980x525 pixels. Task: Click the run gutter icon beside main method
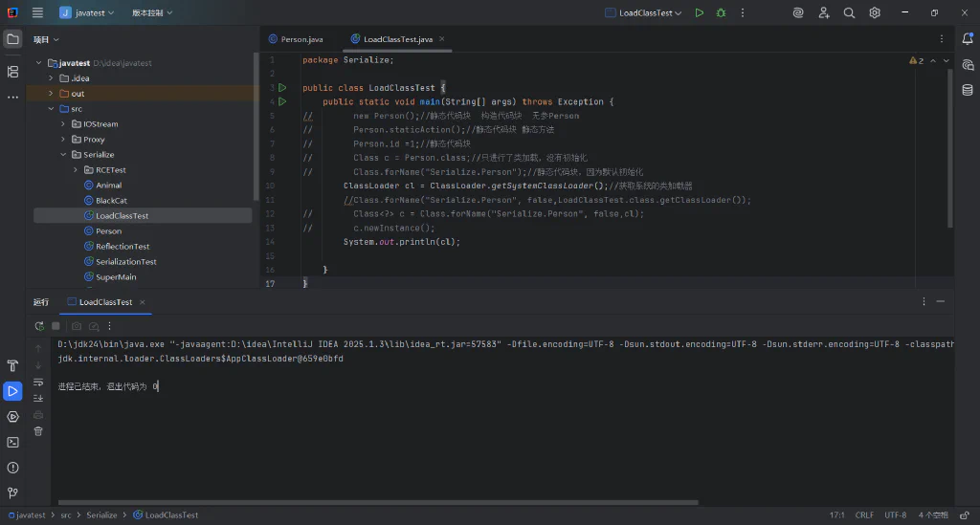point(282,101)
